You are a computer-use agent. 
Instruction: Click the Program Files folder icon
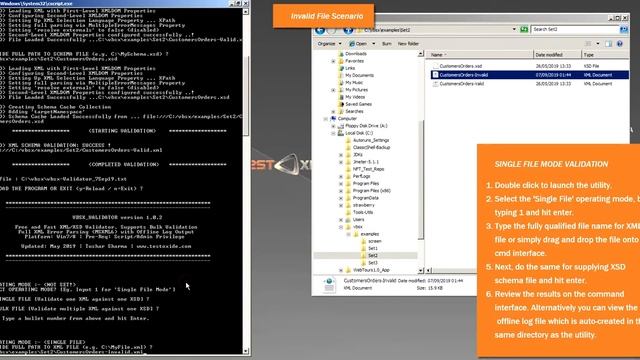[348, 184]
